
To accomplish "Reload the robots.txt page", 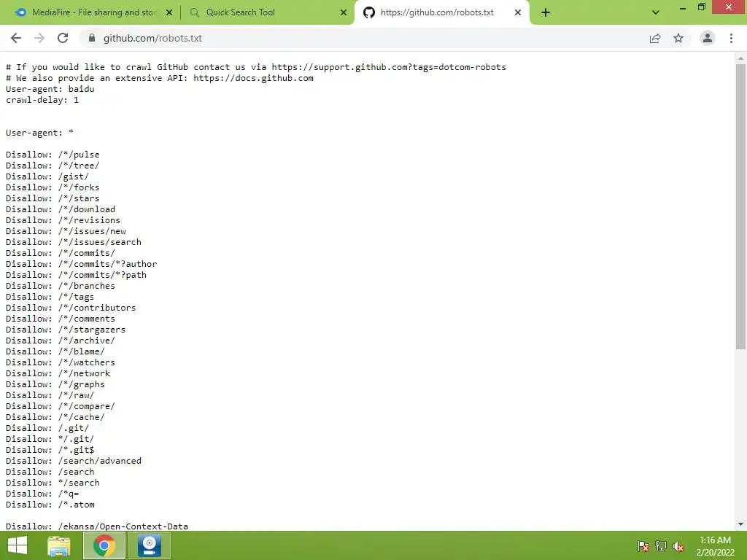I will [63, 38].
